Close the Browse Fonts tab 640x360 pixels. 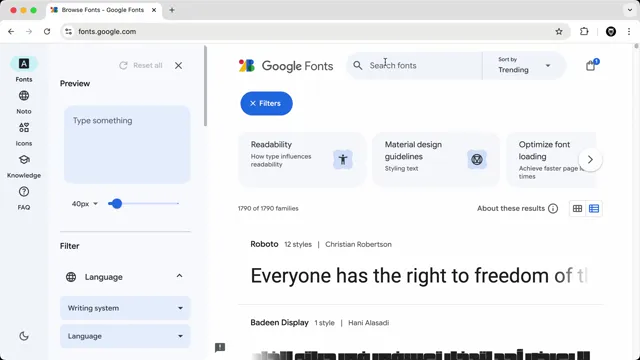click(154, 10)
